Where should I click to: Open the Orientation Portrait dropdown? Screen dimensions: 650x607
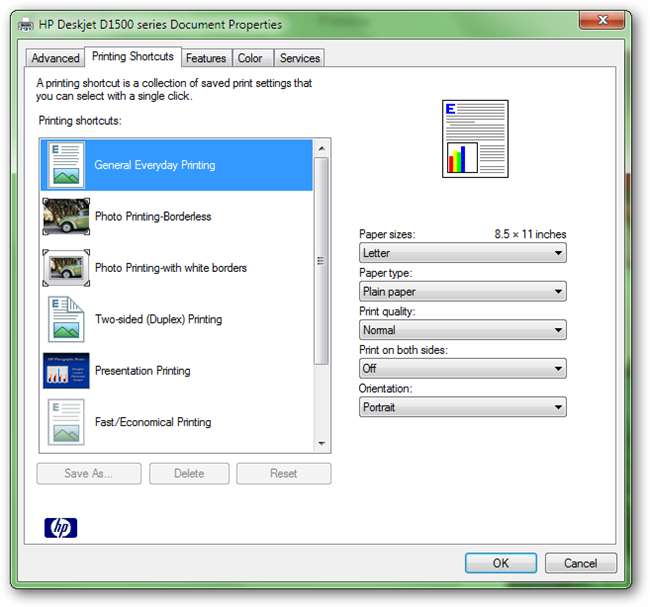click(463, 407)
